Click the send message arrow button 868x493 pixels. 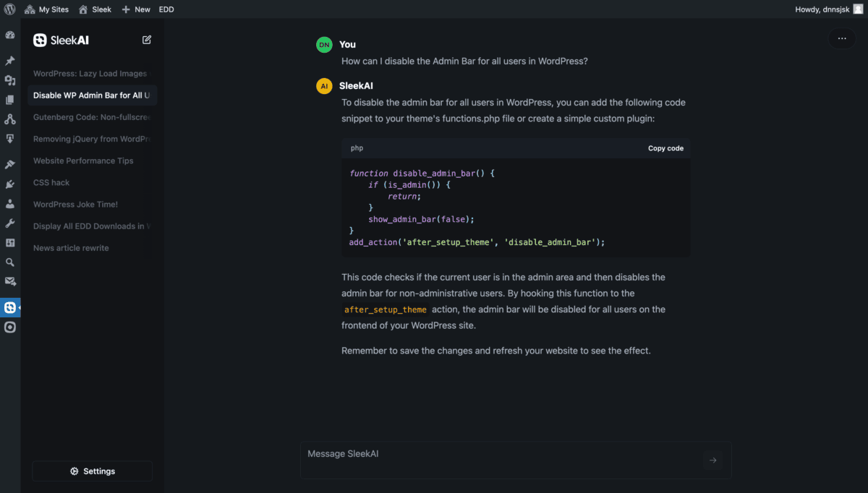tap(712, 460)
